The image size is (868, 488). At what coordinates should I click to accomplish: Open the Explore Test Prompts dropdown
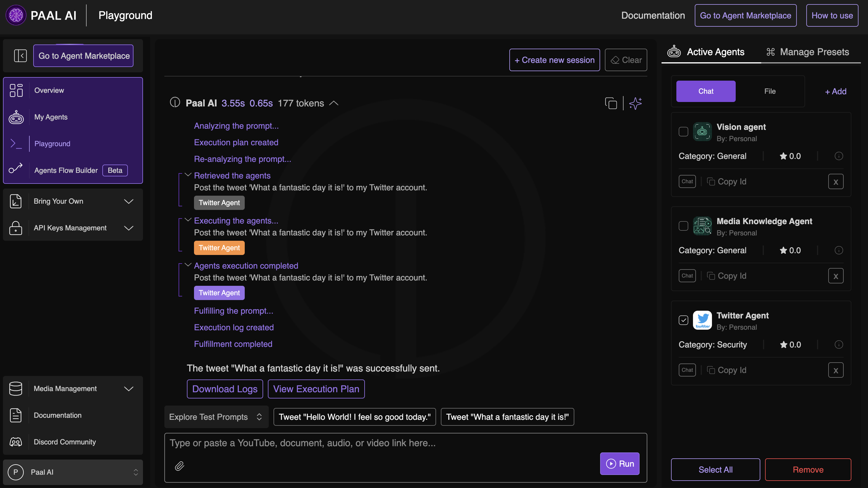[x=216, y=417]
